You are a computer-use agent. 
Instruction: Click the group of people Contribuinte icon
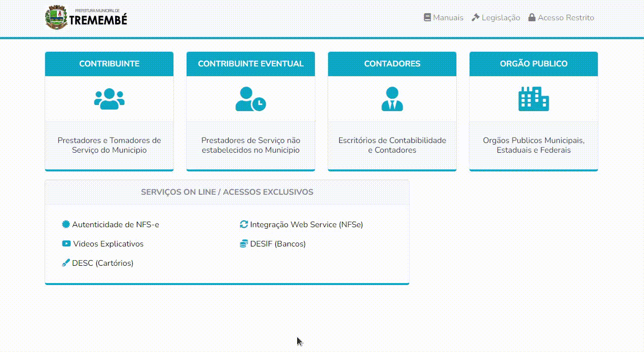[109, 99]
